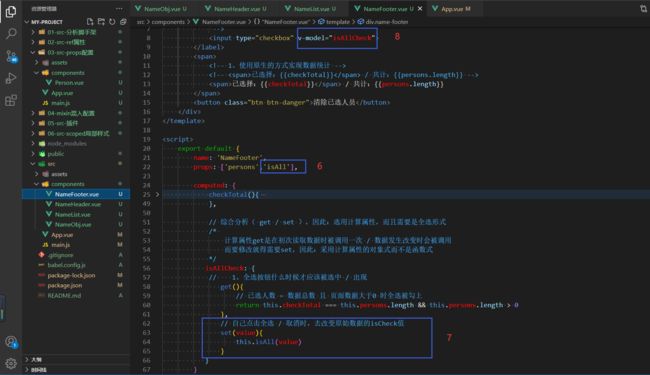Click the div.name-footer breadcrumb segment
650x375 pixels.
point(383,22)
